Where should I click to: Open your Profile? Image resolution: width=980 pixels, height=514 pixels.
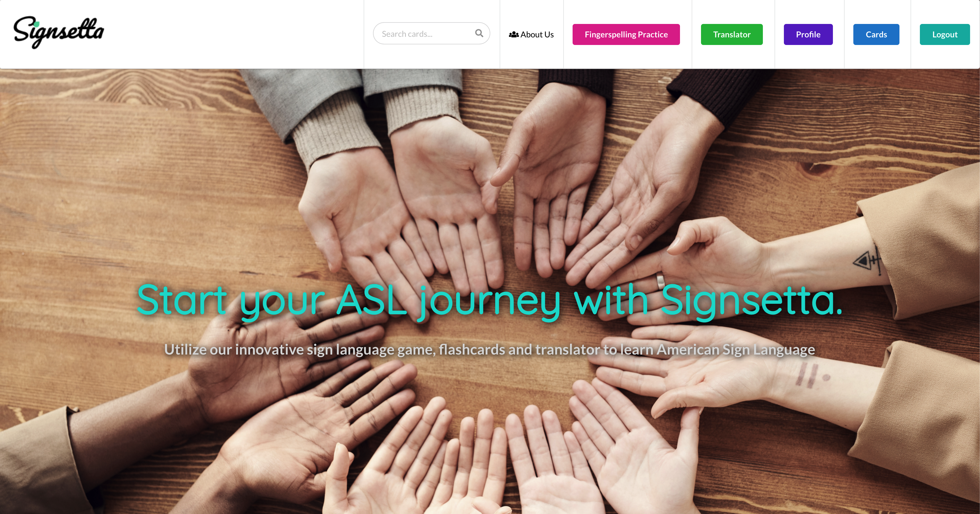808,35
